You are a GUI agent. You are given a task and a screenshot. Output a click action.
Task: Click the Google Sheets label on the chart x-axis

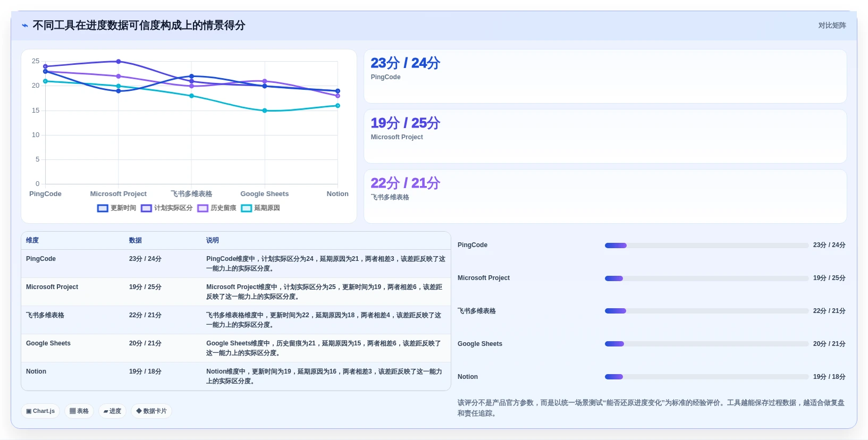click(265, 194)
